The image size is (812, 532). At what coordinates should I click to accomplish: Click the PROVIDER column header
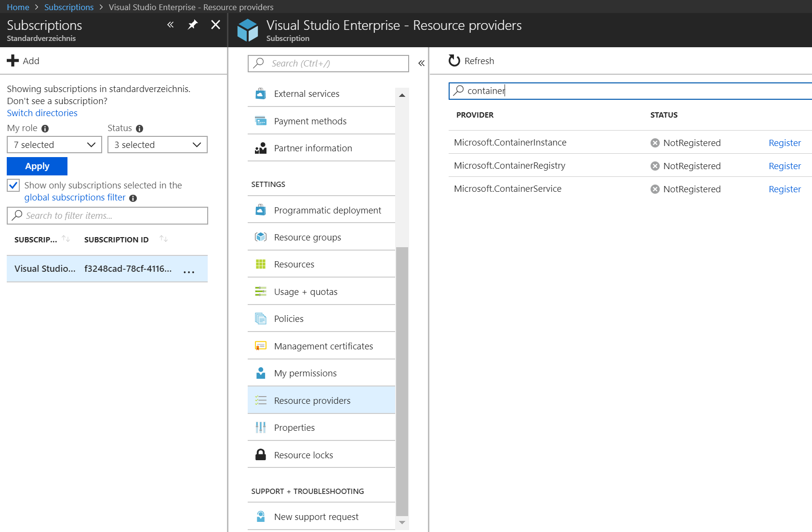pyautogui.click(x=475, y=115)
